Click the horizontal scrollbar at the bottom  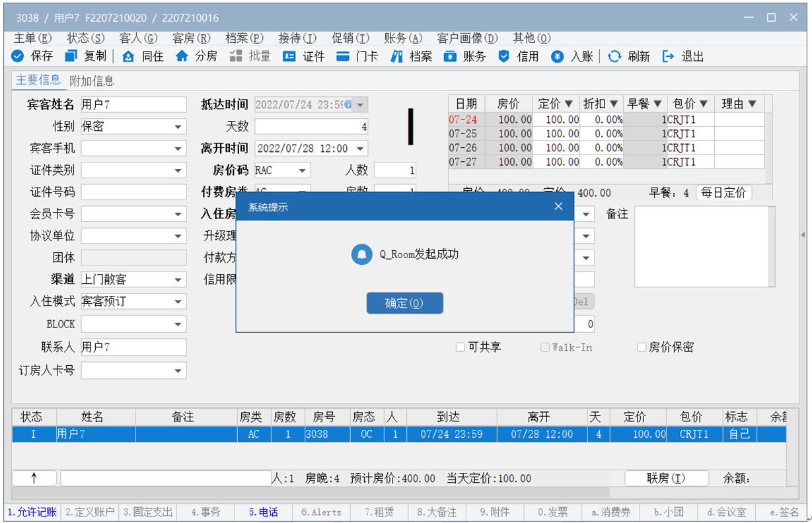coord(311,493)
